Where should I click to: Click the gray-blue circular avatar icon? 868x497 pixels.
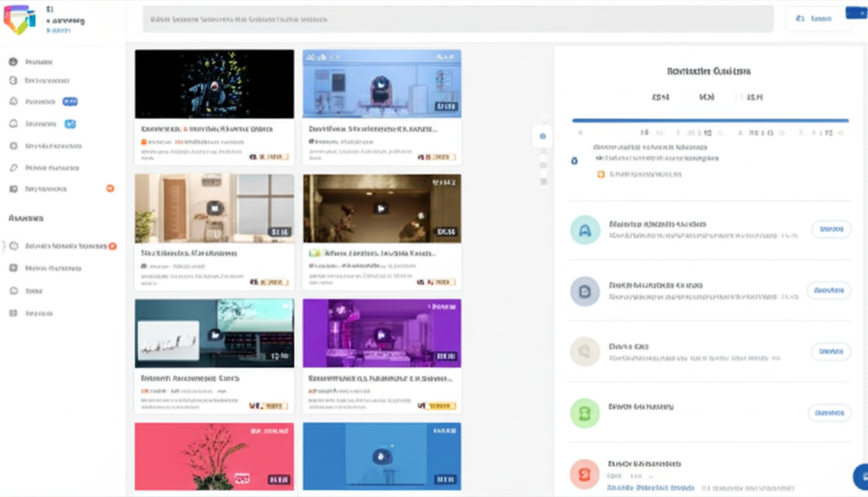pos(584,291)
